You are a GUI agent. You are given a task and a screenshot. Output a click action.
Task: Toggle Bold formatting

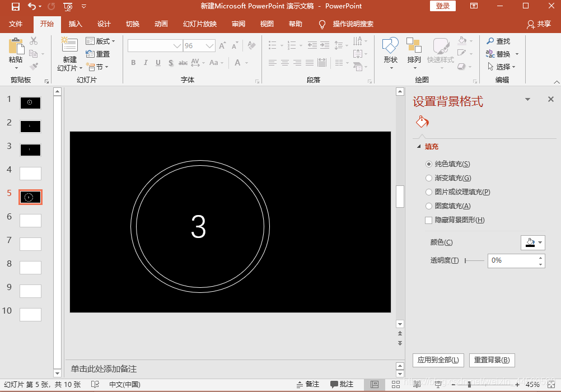pos(133,63)
